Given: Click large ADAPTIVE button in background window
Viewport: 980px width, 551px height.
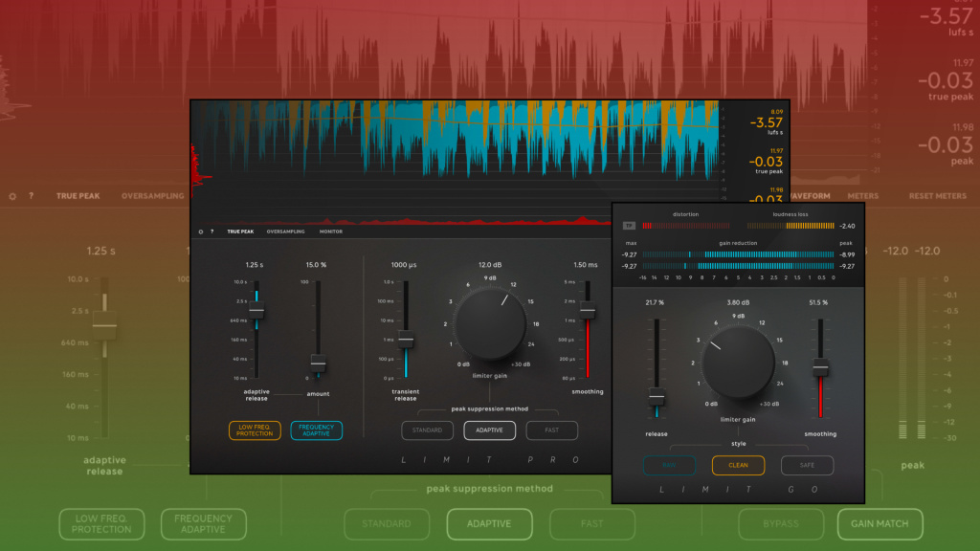Looking at the screenshot, I should click(489, 523).
